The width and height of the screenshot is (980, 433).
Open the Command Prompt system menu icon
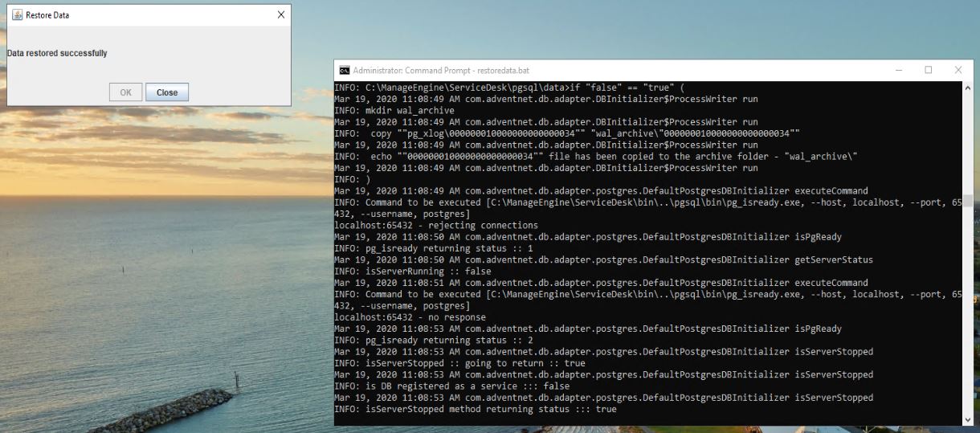coord(345,70)
